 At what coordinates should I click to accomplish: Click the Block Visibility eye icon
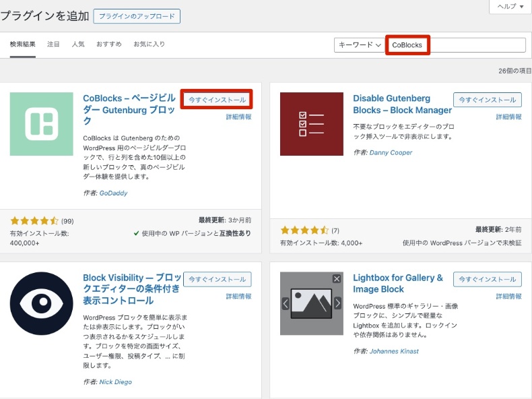click(x=41, y=303)
